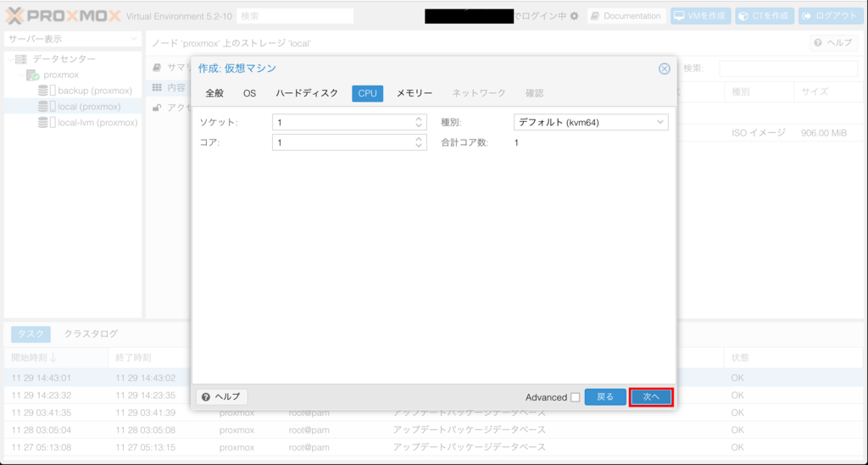868x465 pixels.
Task: Click the datacenter server icon
Action: (x=21, y=58)
